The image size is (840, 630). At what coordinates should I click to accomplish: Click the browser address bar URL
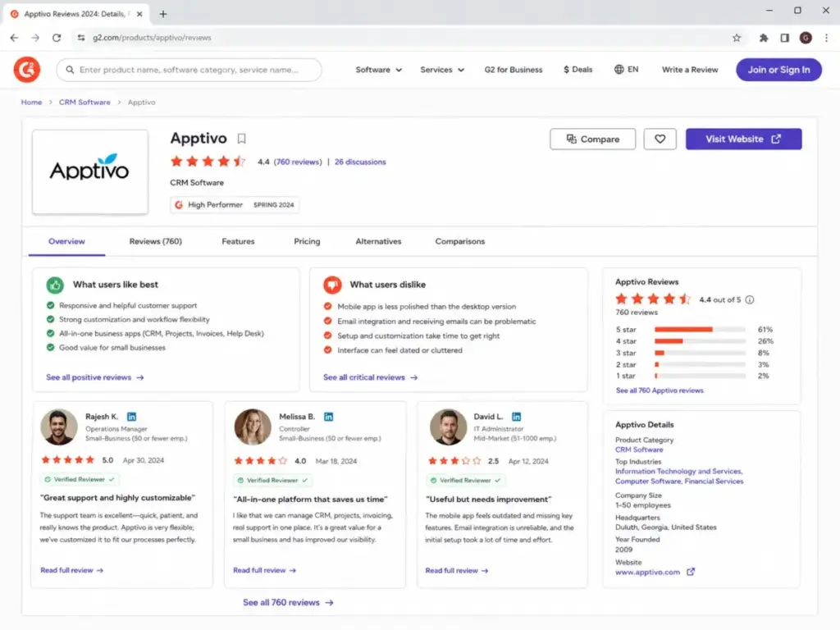pos(152,38)
